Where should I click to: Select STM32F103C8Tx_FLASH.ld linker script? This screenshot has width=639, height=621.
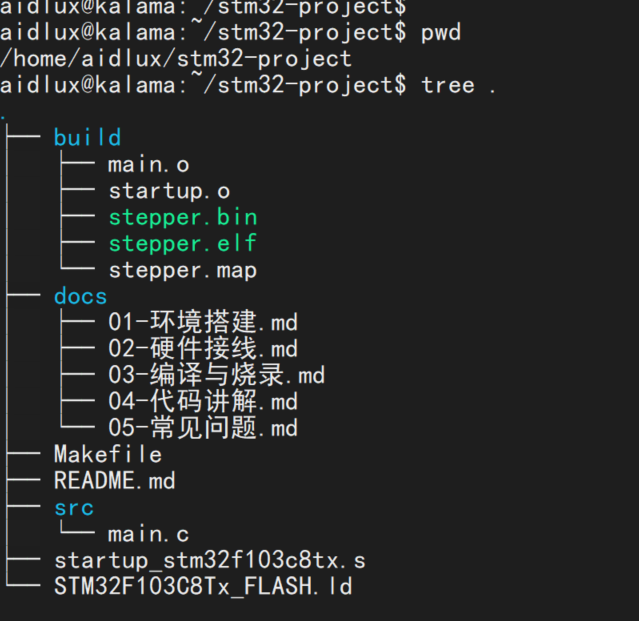tap(203, 586)
